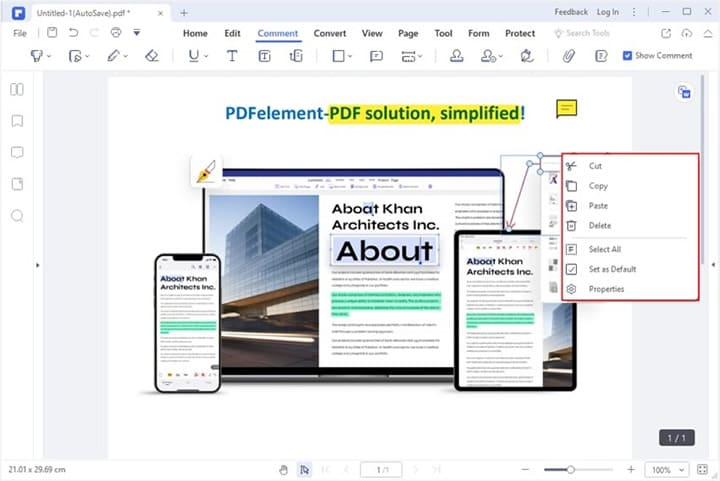Expand the Pencil tool dropdown arrow
This screenshot has height=481, width=720.
tap(125, 56)
